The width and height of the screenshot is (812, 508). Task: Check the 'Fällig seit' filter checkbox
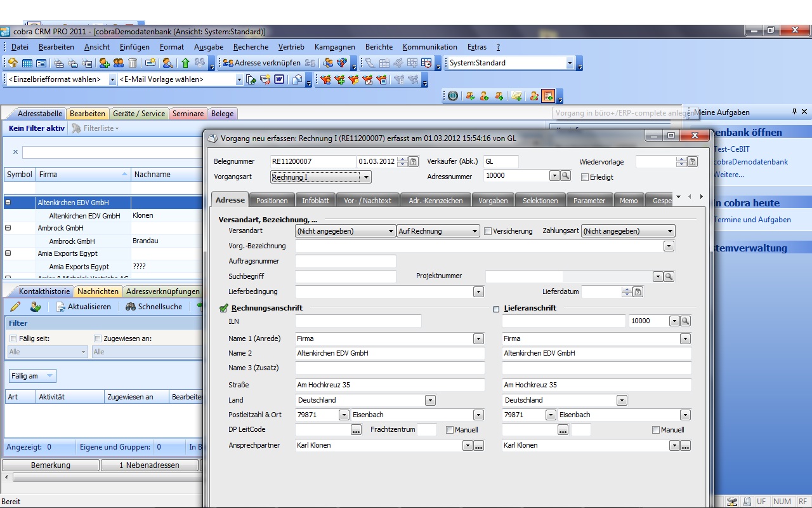[13, 338]
